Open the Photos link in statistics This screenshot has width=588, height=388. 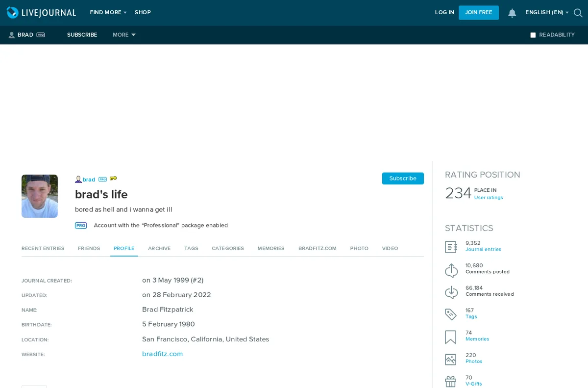(474, 362)
